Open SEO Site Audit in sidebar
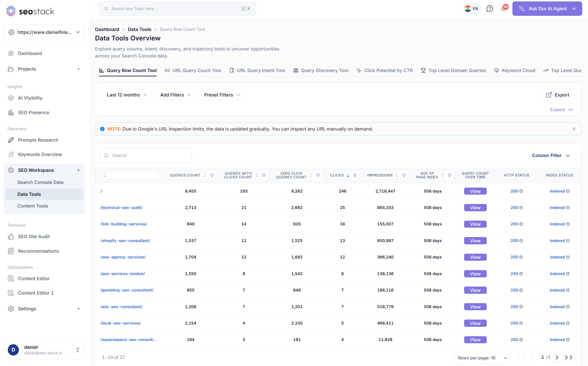 point(34,236)
